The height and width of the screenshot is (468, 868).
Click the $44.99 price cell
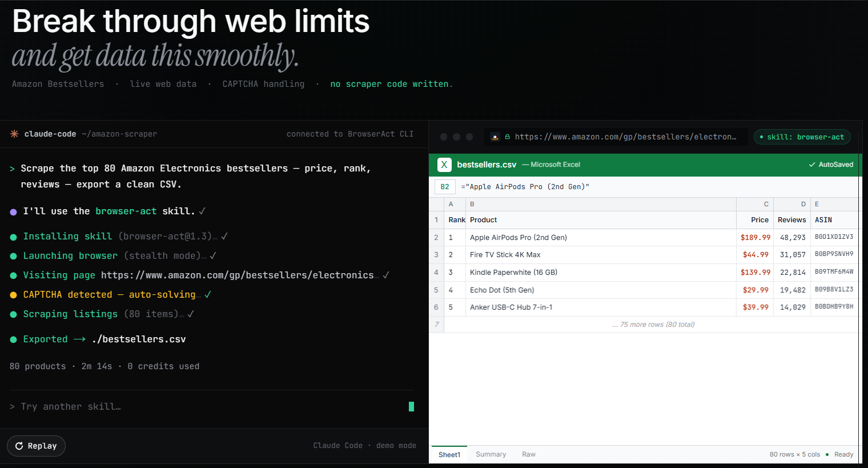click(755, 255)
